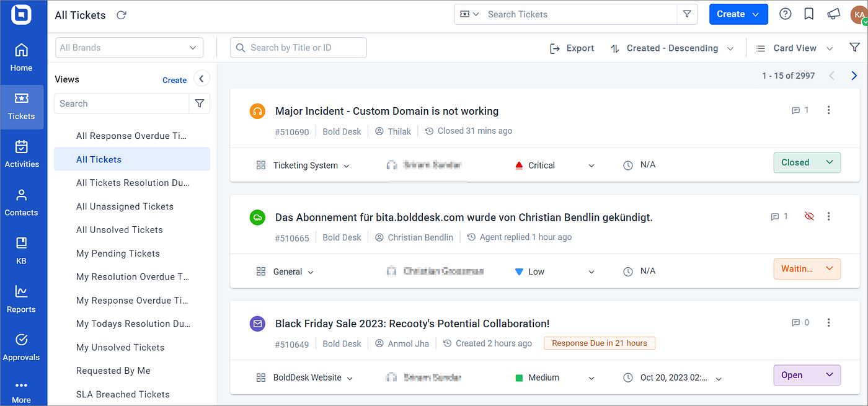Click the Export button
The height and width of the screenshot is (406, 868).
tap(572, 48)
